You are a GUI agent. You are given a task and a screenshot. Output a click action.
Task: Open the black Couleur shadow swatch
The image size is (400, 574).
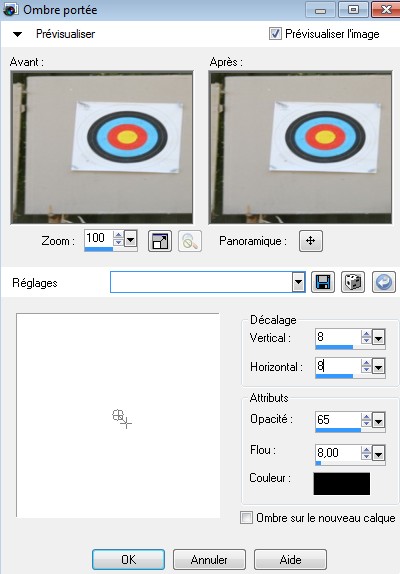tap(342, 484)
